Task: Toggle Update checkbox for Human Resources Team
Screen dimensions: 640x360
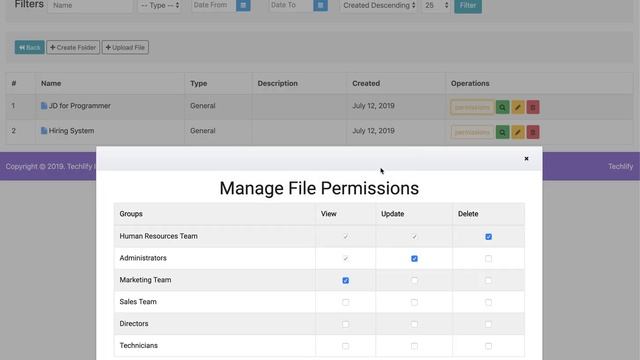Action: pos(414,237)
